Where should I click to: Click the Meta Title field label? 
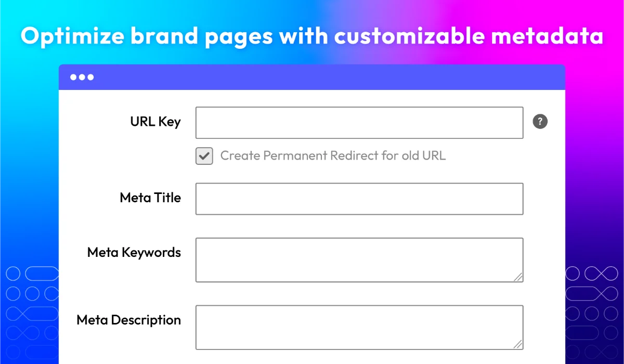[150, 198]
